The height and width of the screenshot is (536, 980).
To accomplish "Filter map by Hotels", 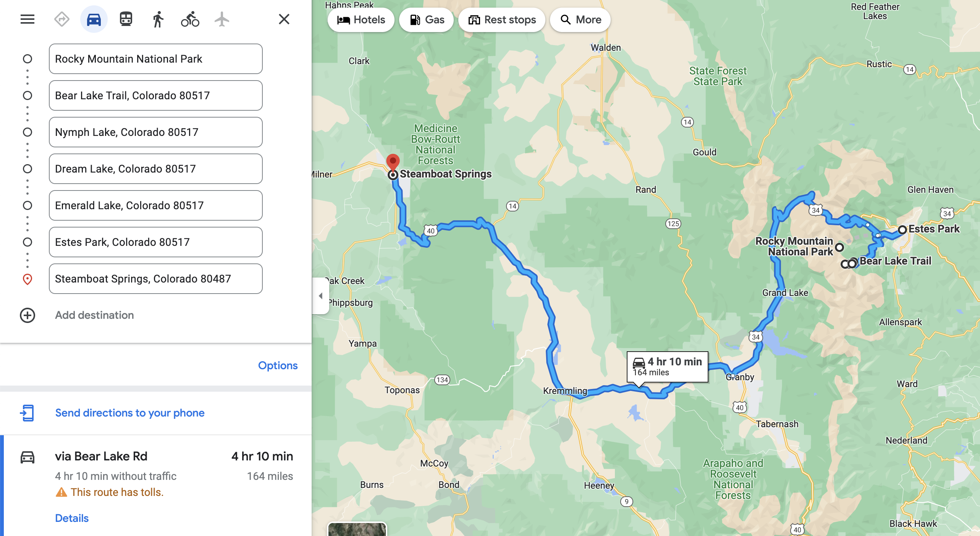I will tap(361, 20).
